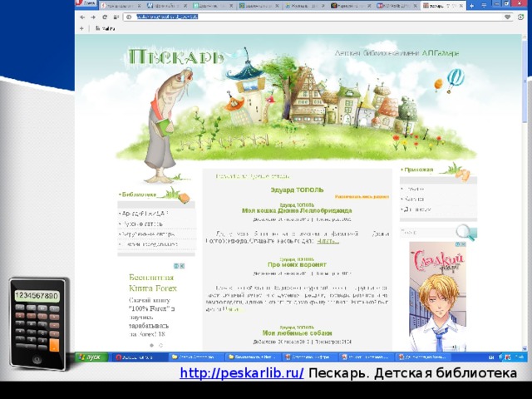Open the Opera menu button
Image resolution: width=532 pixels, height=399 pixels.
click(x=86, y=3)
